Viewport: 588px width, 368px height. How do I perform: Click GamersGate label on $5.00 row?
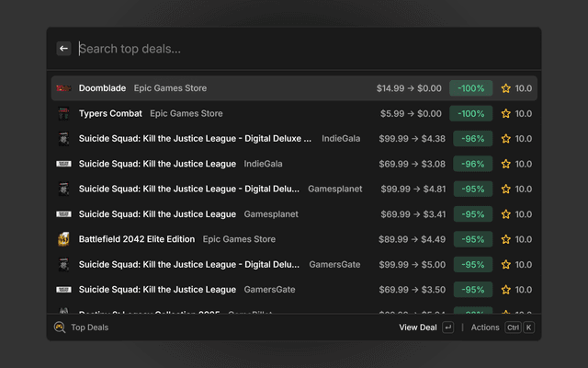334,264
